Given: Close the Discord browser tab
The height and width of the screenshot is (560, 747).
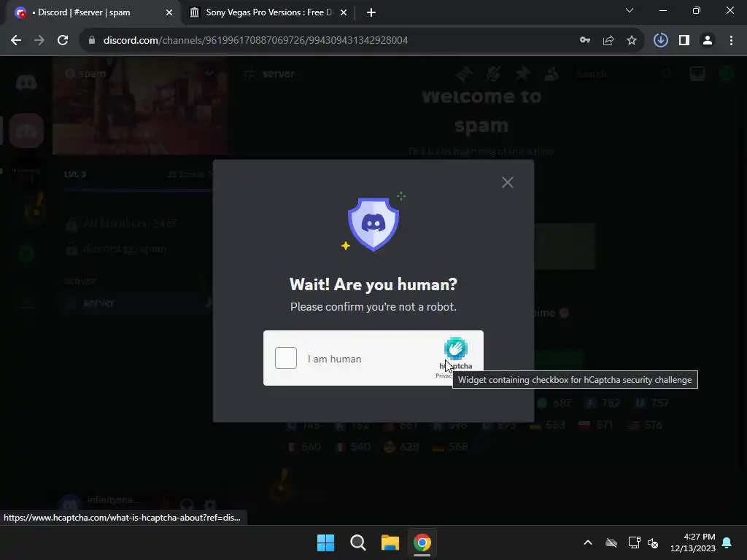Looking at the screenshot, I should (x=169, y=12).
